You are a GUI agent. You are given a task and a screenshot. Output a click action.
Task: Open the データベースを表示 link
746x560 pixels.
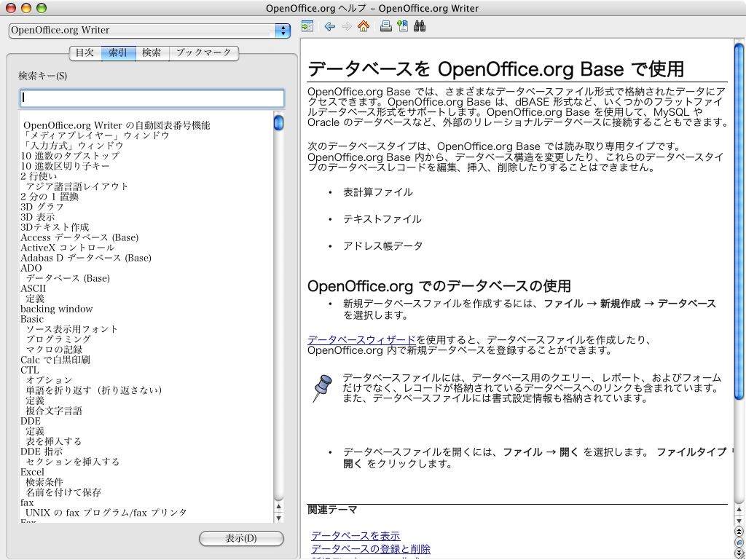pyautogui.click(x=356, y=536)
